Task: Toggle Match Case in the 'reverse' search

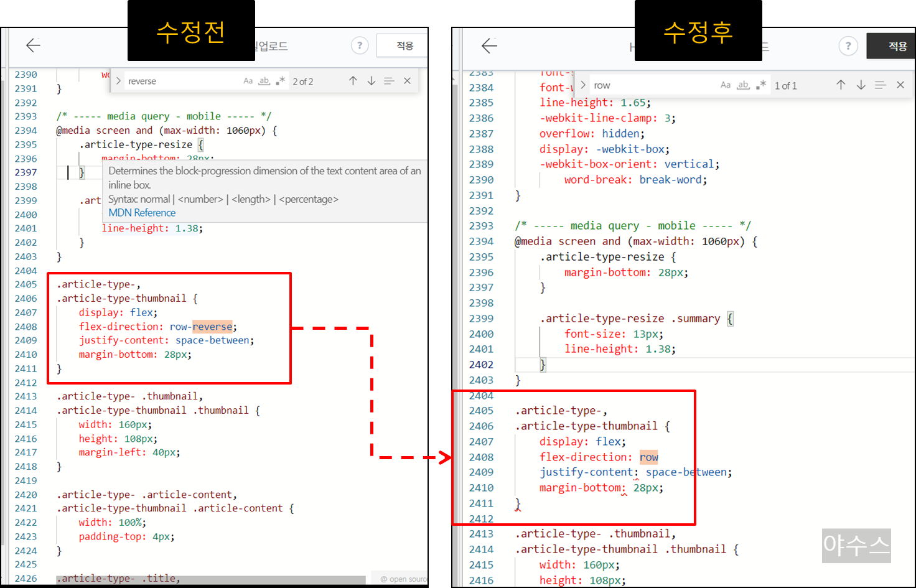Action: tap(248, 81)
